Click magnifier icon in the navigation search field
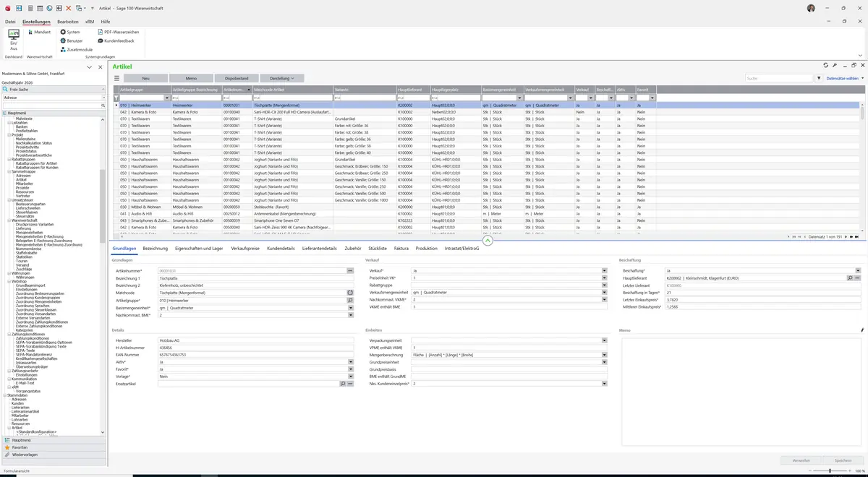Viewport: 868px width, 477px height. [103, 106]
